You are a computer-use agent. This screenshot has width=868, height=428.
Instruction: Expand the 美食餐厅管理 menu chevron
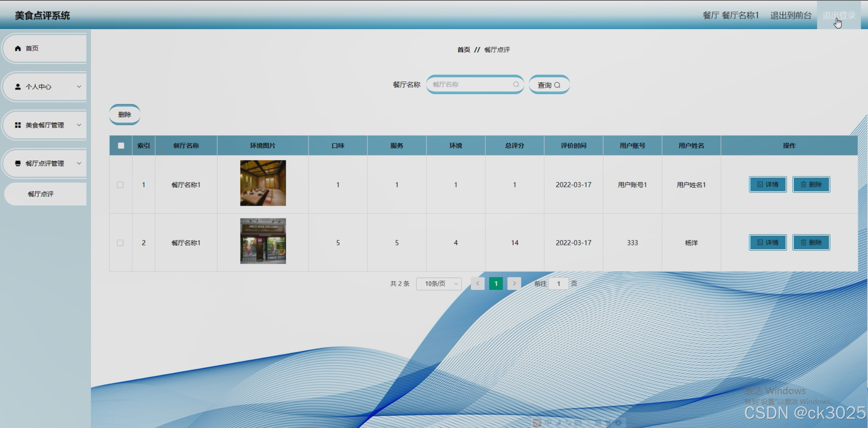pos(79,125)
